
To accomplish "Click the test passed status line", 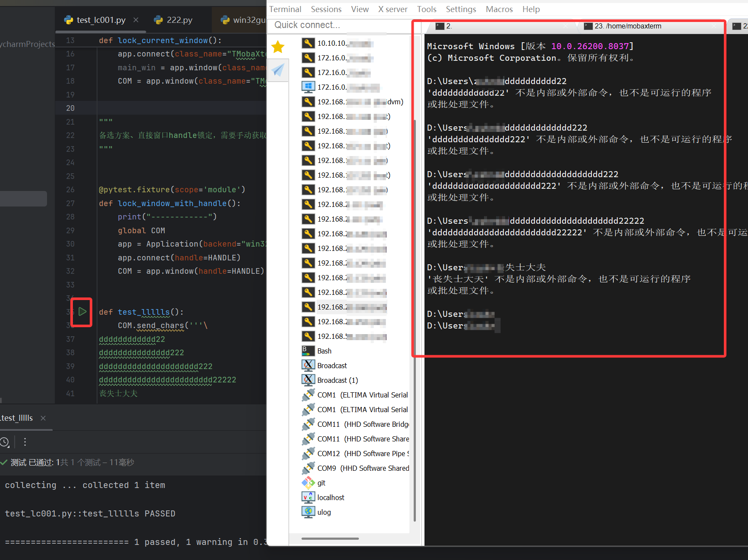I will 67,462.
